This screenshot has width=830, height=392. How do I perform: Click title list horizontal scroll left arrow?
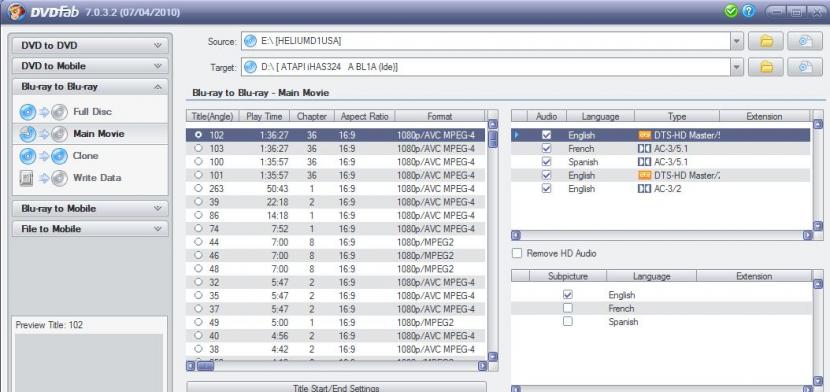191,366
